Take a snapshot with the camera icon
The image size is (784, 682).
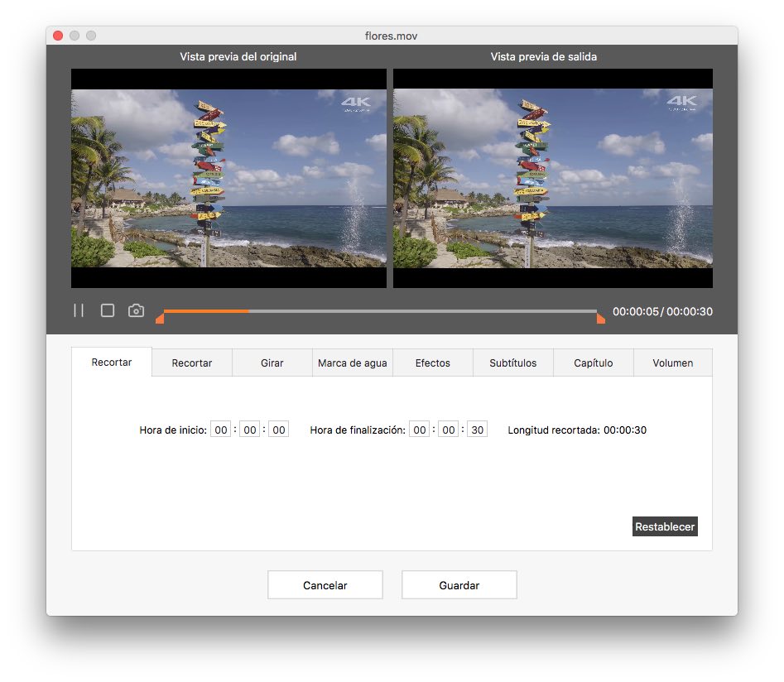click(135, 310)
